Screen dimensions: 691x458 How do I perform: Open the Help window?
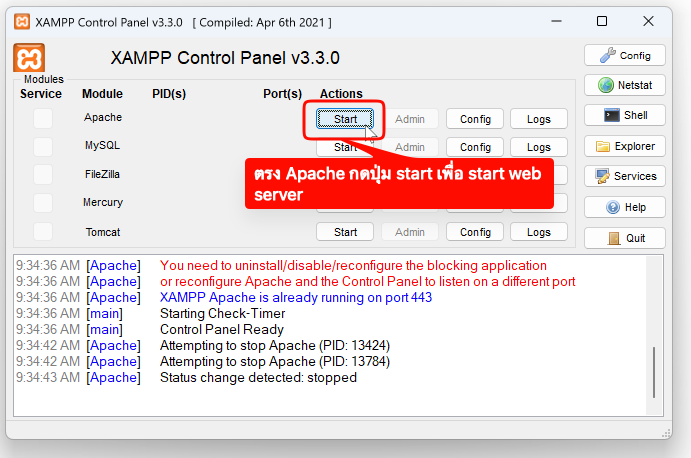point(625,207)
